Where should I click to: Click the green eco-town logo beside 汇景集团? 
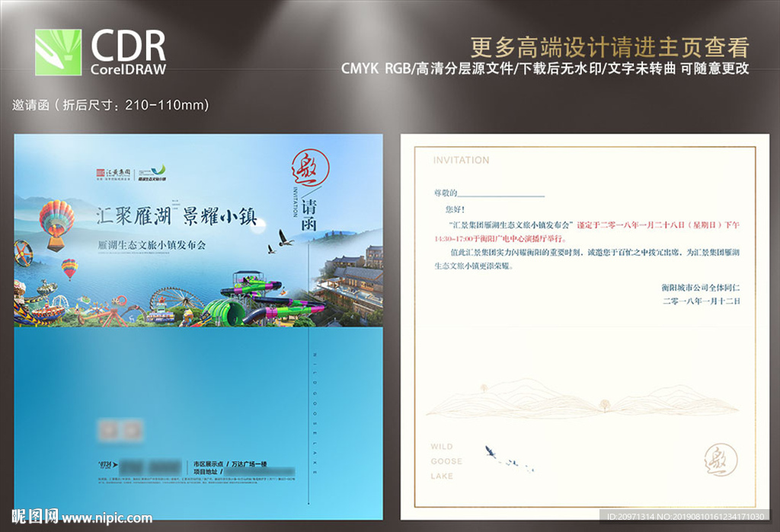point(152,174)
